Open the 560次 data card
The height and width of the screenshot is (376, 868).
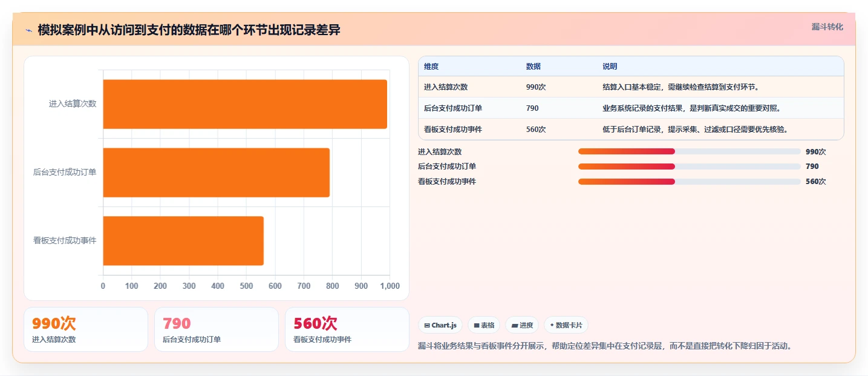pyautogui.click(x=347, y=329)
